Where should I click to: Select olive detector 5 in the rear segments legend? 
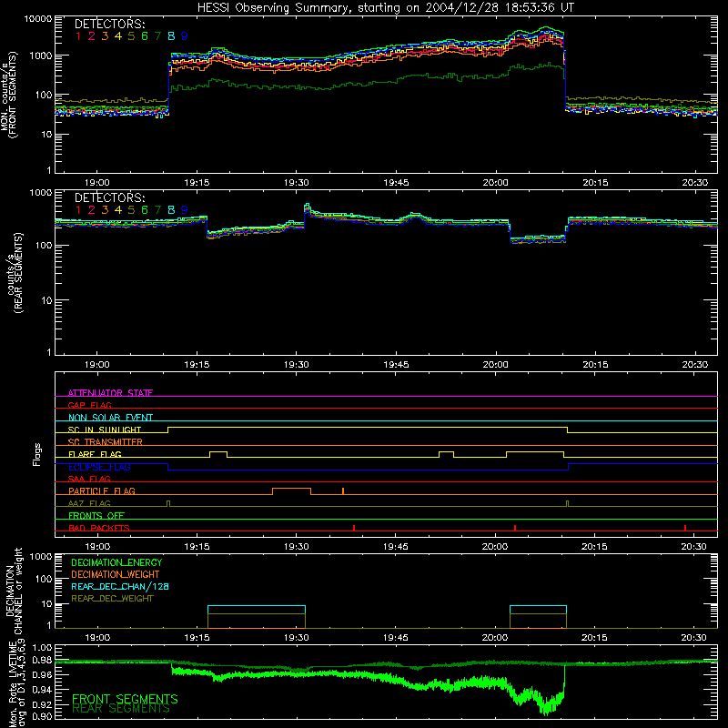131,210
